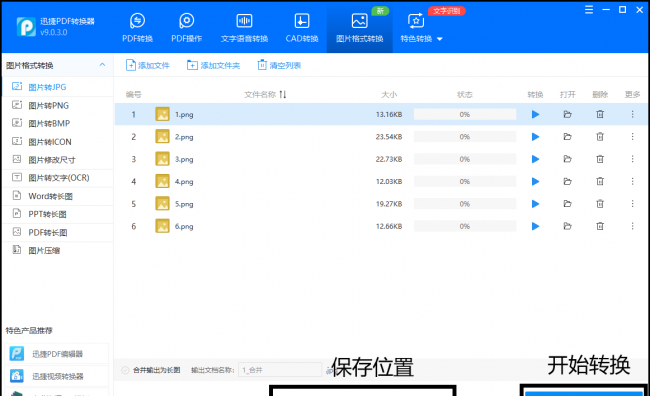Open more options for 2.png

(632, 136)
